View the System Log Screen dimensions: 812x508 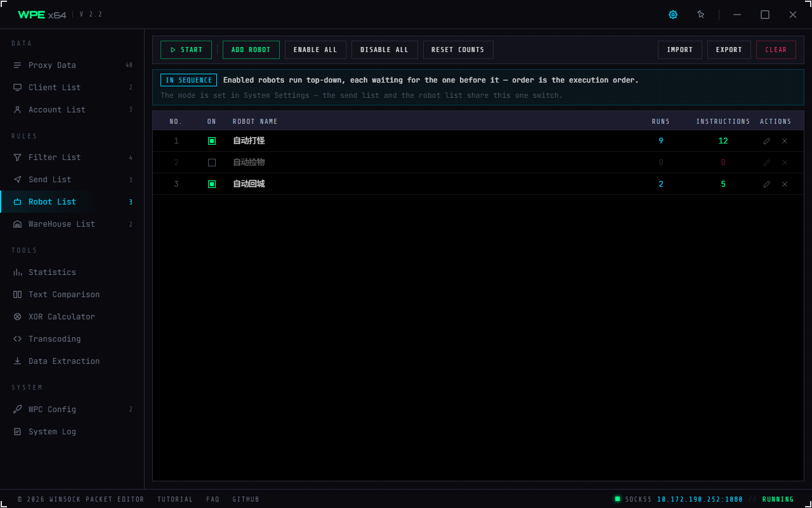point(72,432)
